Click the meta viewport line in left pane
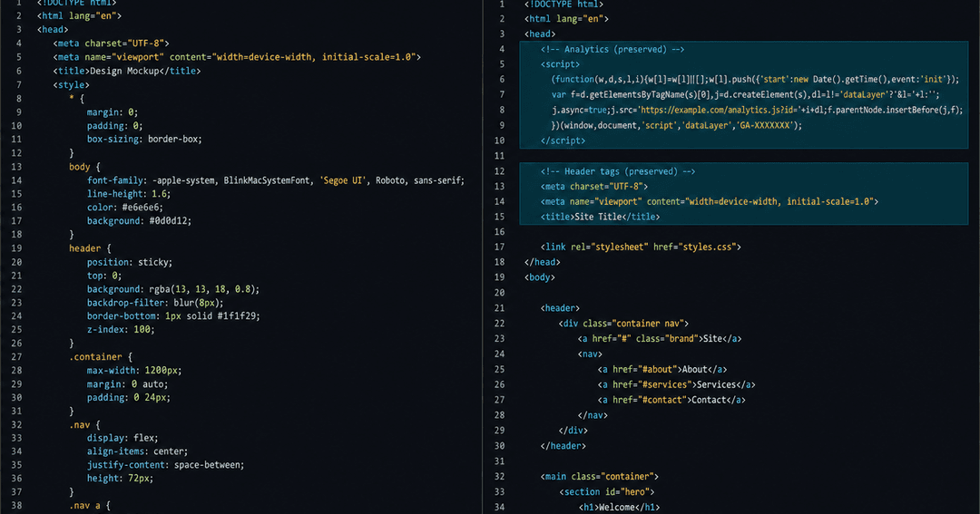 [x=237, y=57]
